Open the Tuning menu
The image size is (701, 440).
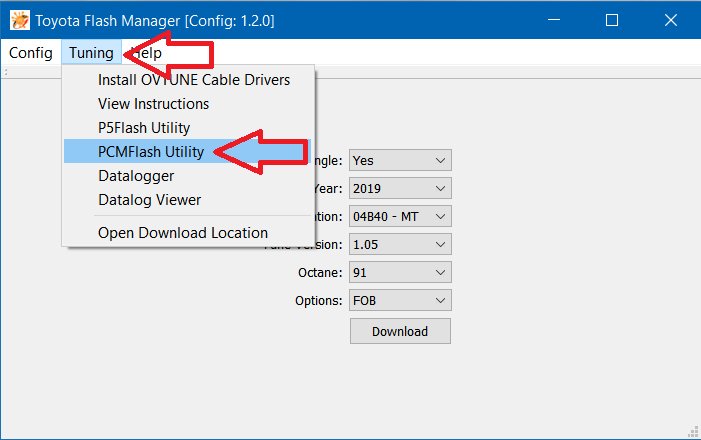[91, 53]
